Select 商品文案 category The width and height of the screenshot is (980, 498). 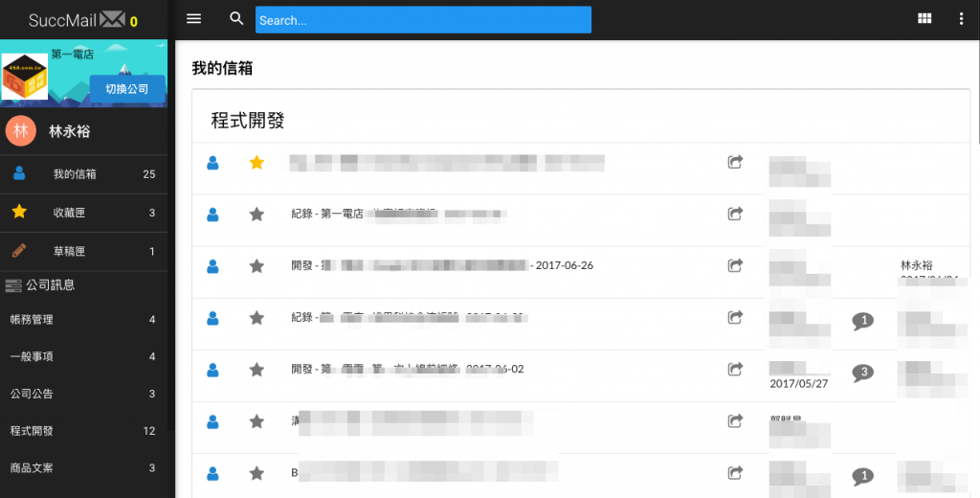click(84, 467)
